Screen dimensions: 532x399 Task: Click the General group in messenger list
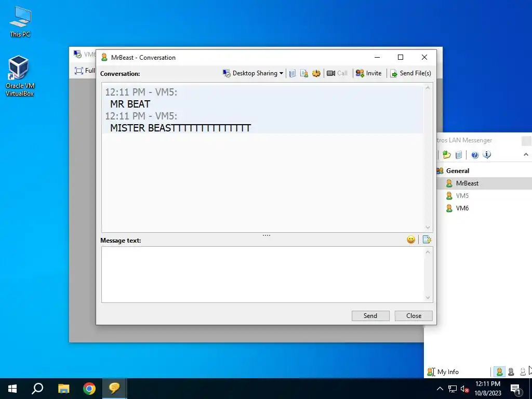click(457, 170)
